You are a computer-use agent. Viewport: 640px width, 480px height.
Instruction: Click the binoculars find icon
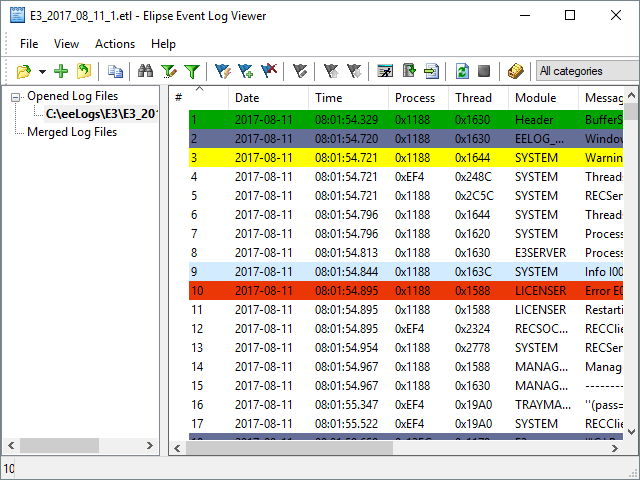pyautogui.click(x=145, y=71)
